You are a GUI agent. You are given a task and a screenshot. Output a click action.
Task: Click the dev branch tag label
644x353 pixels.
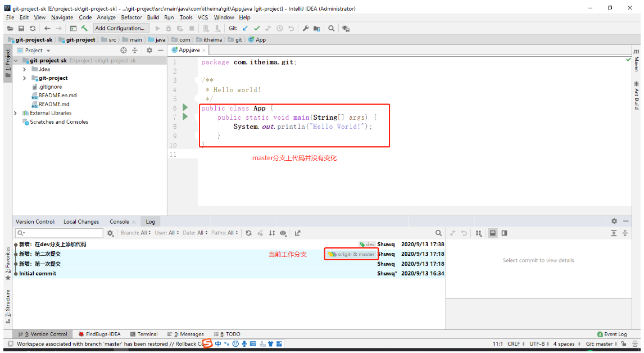coord(368,244)
